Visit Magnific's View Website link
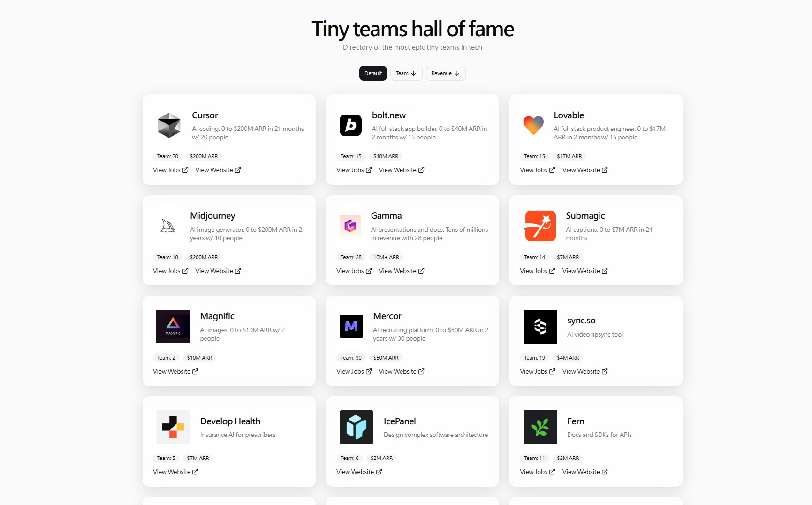The width and height of the screenshot is (812, 505). point(175,371)
